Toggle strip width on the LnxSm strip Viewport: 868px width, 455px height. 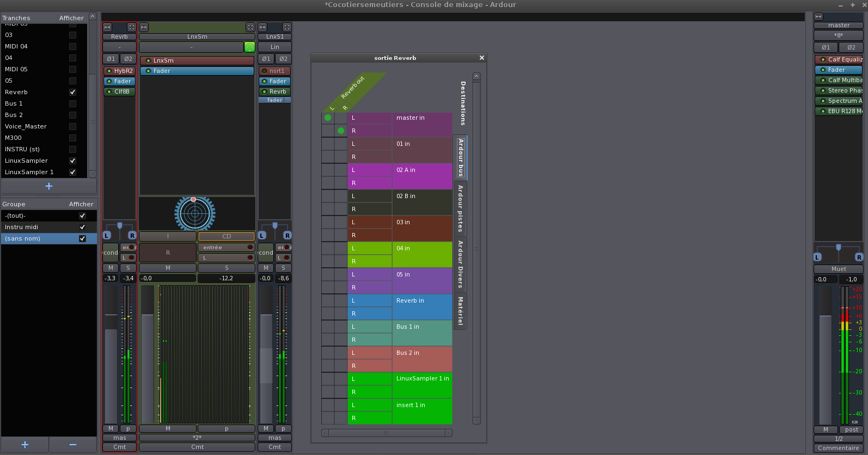(144, 27)
